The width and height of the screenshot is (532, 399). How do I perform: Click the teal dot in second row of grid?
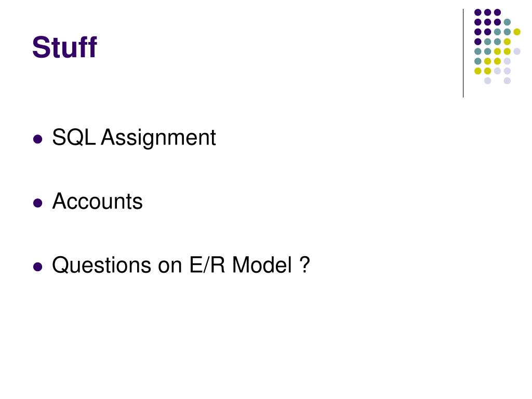tap(507, 22)
